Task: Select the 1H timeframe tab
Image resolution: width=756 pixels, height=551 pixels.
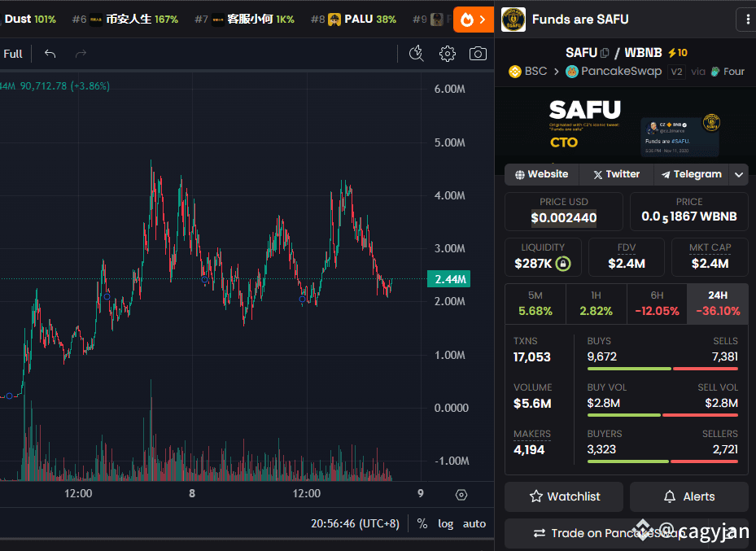Action: tap(596, 304)
